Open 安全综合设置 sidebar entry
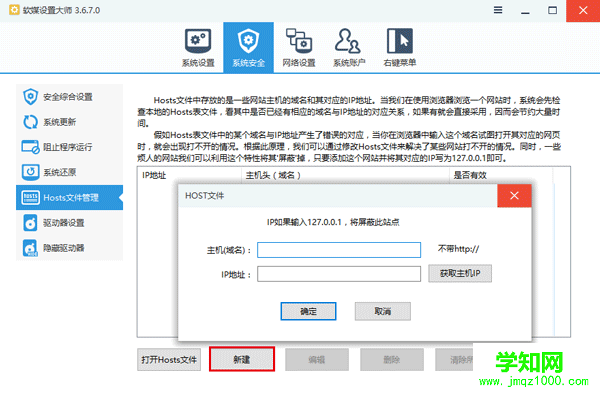This screenshot has height=393, width=600. (x=70, y=97)
